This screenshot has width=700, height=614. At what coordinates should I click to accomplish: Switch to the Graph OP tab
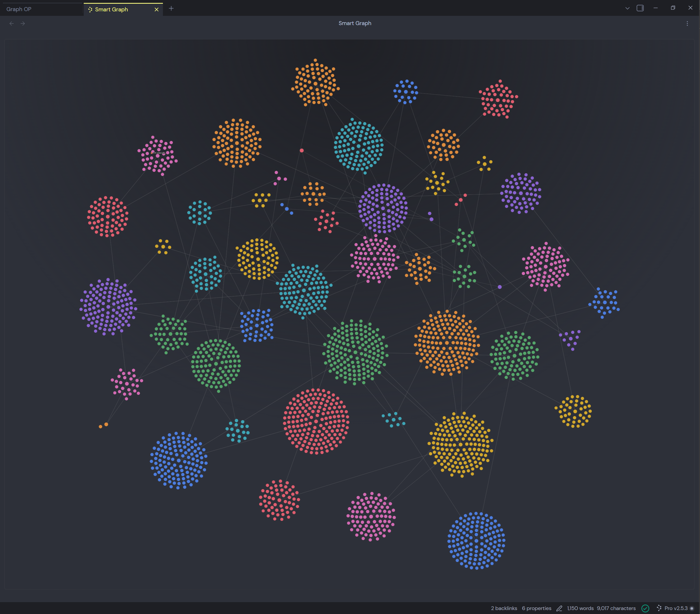pyautogui.click(x=19, y=9)
